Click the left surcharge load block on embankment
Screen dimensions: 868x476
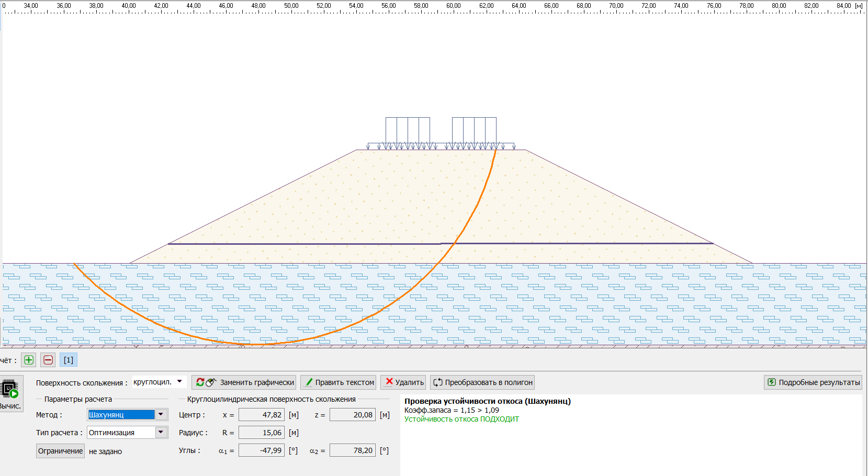[x=408, y=133]
